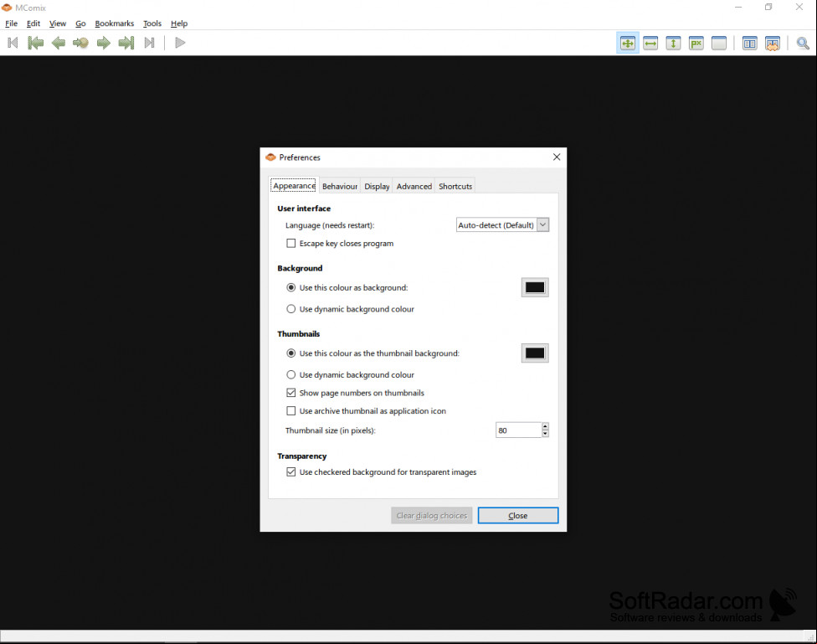Go to next page arrow
The image size is (817, 644).
[103, 43]
